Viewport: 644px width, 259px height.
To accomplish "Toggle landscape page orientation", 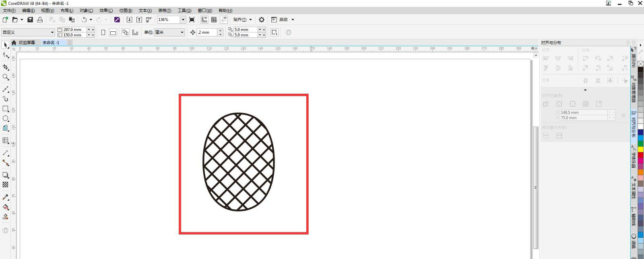I will click(113, 33).
